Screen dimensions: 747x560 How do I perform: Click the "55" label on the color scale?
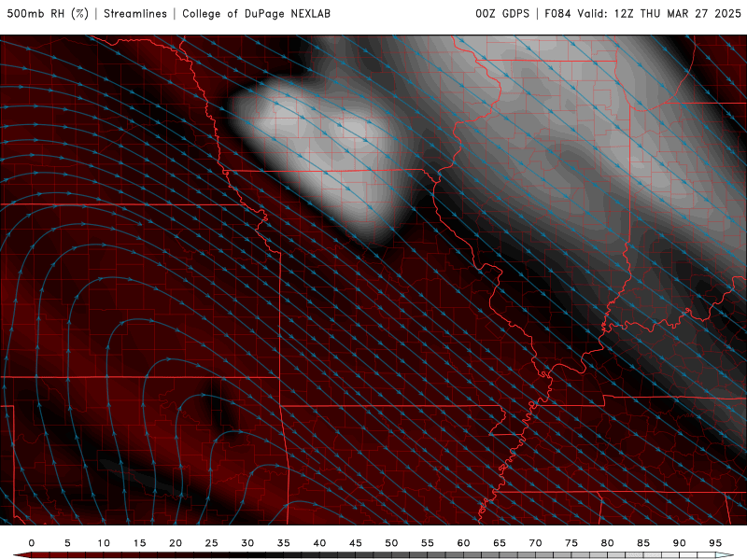click(x=428, y=543)
